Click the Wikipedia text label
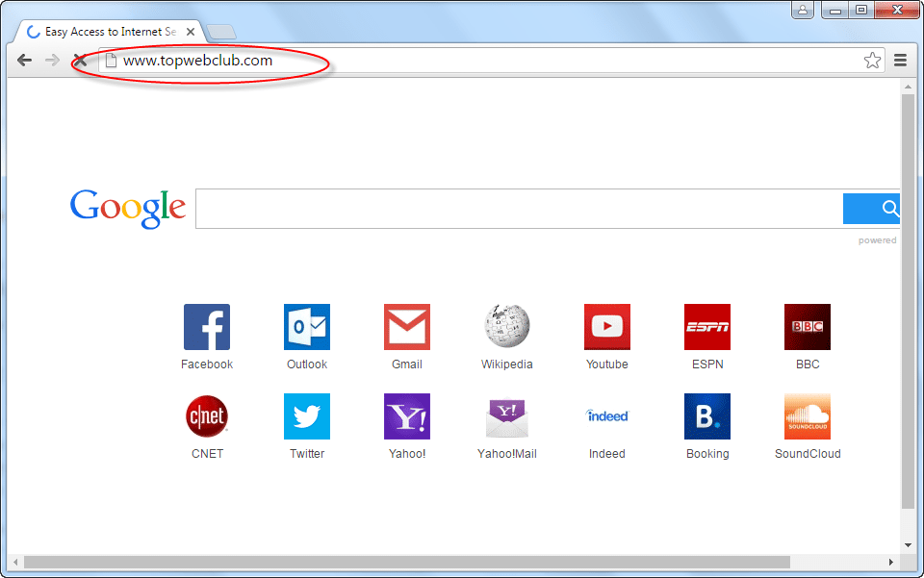The height and width of the screenshot is (578, 924). click(507, 364)
